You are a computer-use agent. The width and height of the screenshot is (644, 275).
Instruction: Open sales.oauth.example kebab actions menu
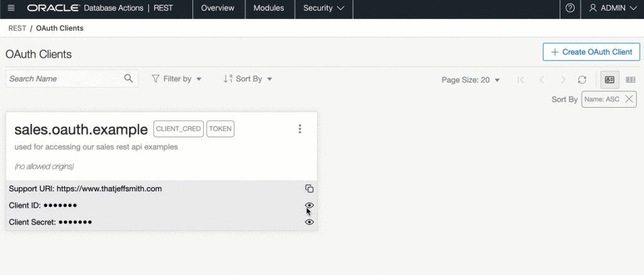click(300, 129)
